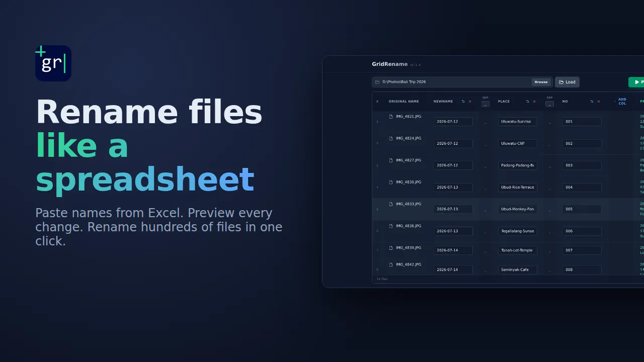Click the blue swap icon beside NEWNAME header
The height and width of the screenshot is (362, 644).
[x=463, y=102]
